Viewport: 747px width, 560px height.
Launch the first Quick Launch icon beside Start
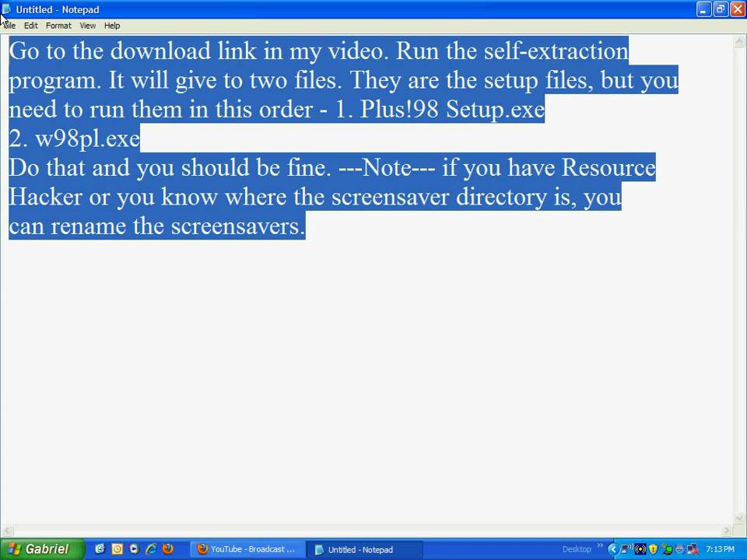(100, 549)
